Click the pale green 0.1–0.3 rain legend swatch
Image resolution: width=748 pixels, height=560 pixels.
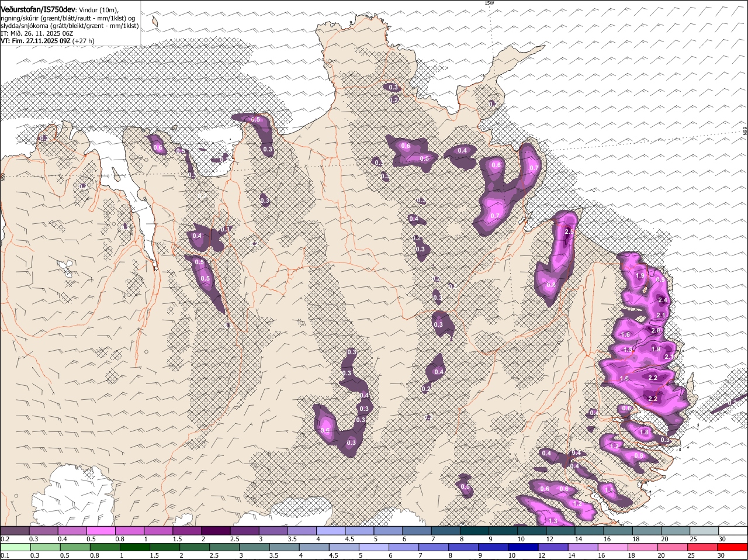[16, 547]
